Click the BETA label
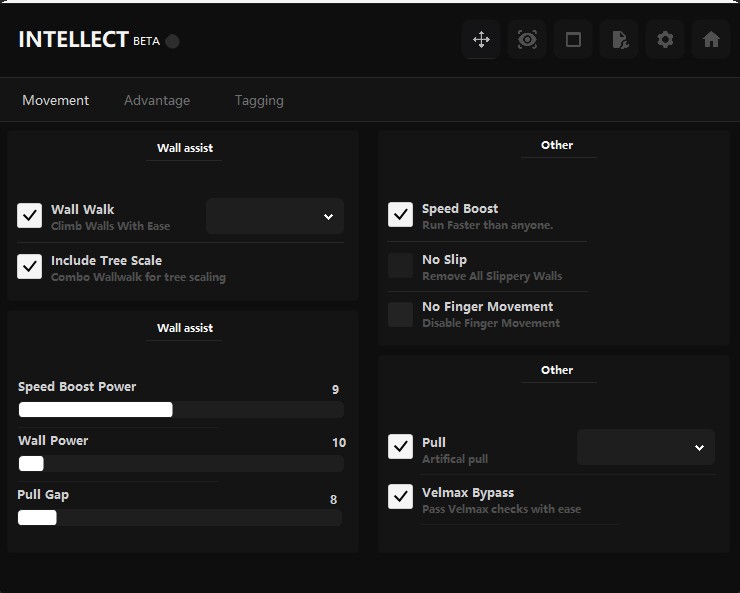The width and height of the screenshot is (740, 593). coord(146,42)
